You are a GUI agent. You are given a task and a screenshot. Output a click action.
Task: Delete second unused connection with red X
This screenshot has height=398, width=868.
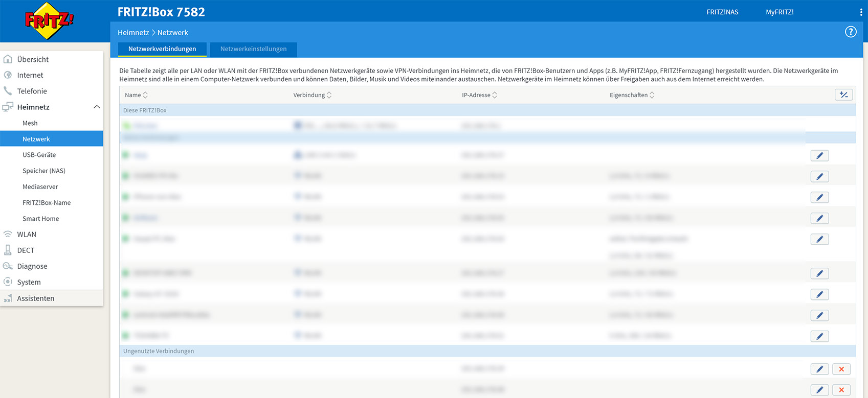841,390
